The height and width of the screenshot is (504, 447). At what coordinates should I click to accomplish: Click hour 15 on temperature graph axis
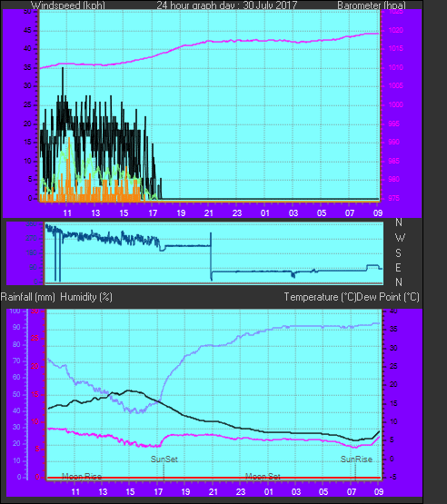pyautogui.click(x=130, y=491)
